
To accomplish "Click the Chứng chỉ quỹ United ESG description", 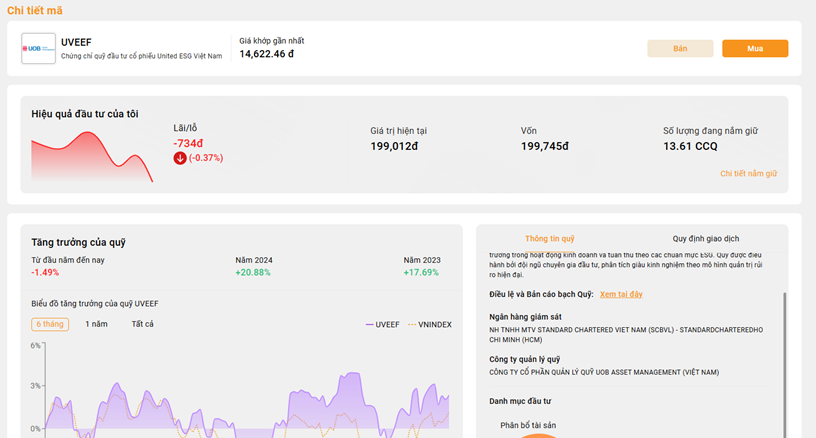I will tap(142, 56).
